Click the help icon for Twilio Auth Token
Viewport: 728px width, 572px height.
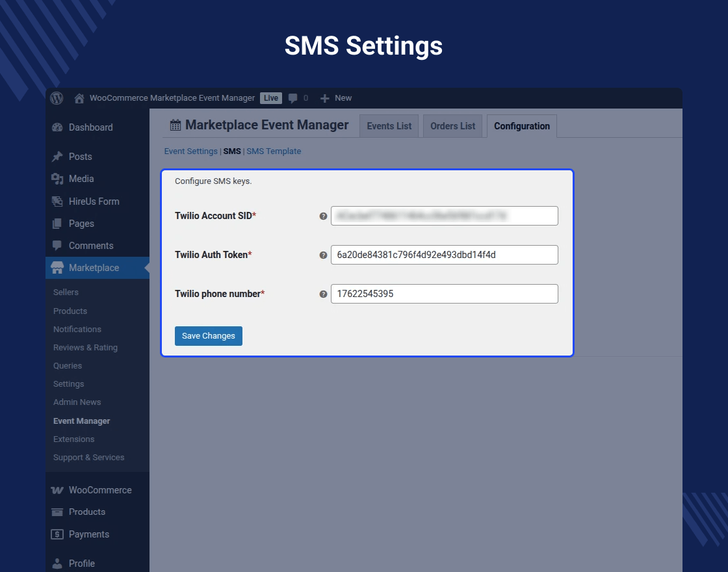point(323,255)
